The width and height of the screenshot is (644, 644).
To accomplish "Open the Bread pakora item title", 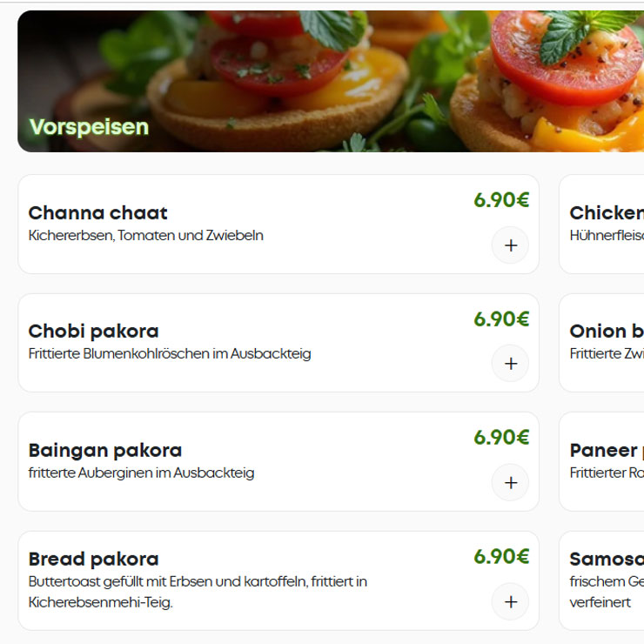I will point(93,559).
